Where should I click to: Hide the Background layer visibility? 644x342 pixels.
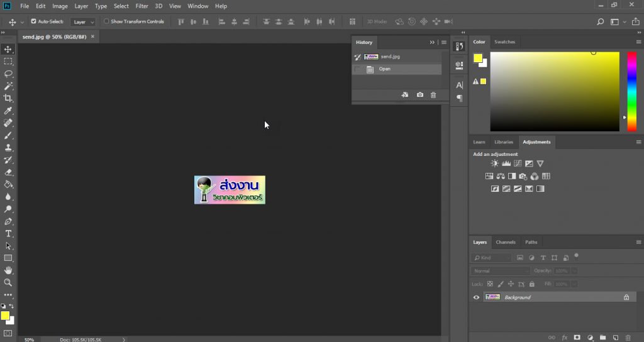point(476,297)
